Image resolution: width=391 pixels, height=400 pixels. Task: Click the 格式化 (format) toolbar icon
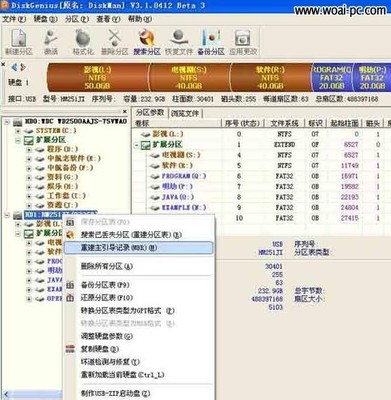[x=83, y=42]
